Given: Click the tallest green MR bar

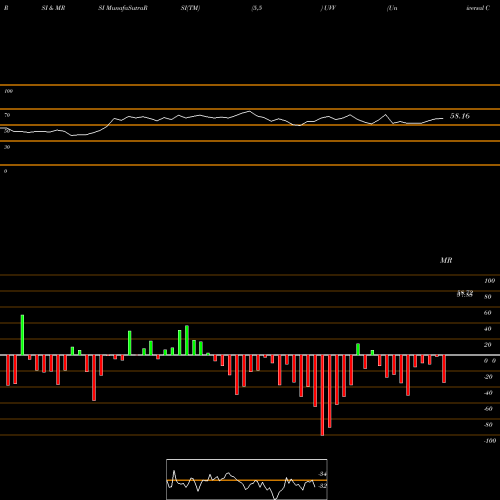Looking at the screenshot, I should point(22,335).
